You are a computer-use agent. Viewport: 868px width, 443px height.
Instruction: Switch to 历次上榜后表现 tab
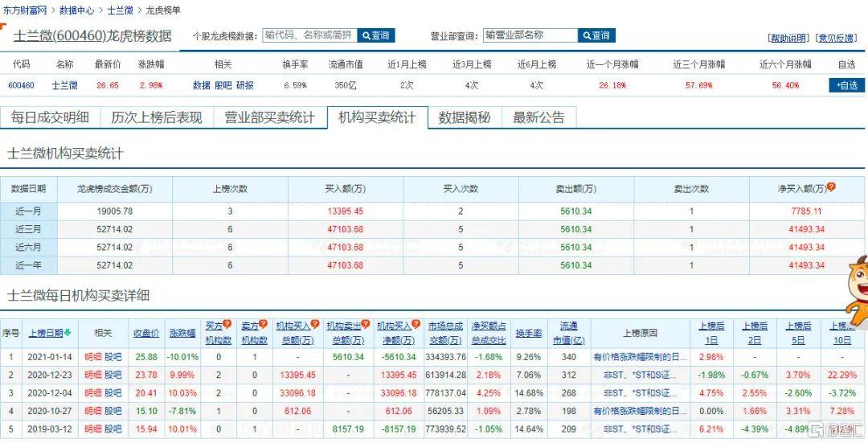click(157, 117)
